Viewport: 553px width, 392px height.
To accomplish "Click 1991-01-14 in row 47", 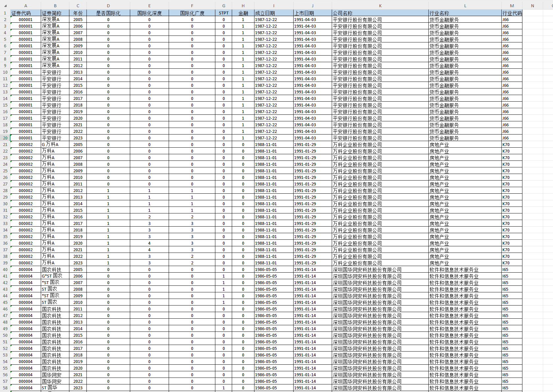I will (313, 316).
